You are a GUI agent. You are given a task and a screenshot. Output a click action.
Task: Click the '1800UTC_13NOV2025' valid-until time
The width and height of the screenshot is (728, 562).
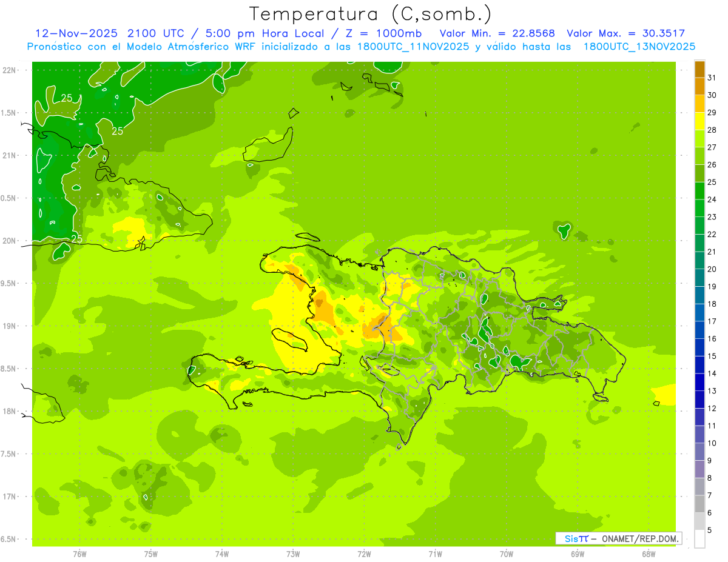click(x=639, y=47)
